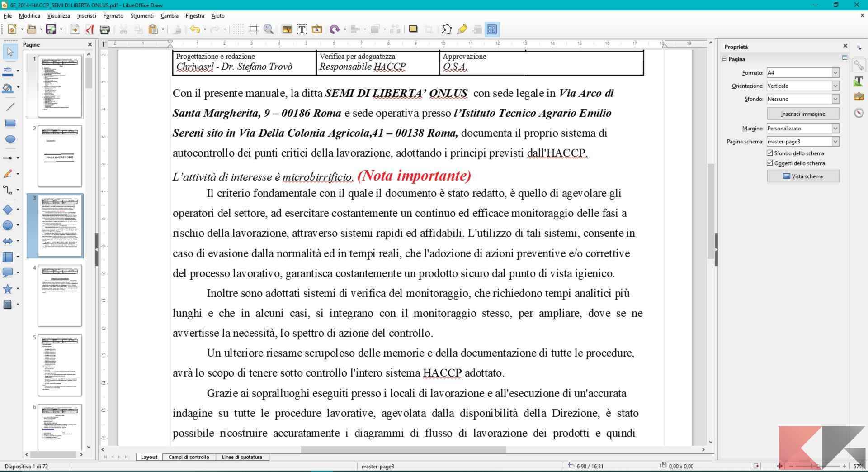Select the arrow Select tool
Screen dimensions: 868x472
click(10, 52)
